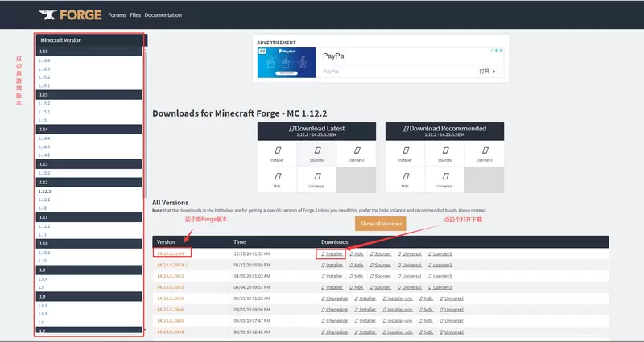The image size is (644, 342).
Task: Select Minecraft version 1.10.2
Action: 44,253
